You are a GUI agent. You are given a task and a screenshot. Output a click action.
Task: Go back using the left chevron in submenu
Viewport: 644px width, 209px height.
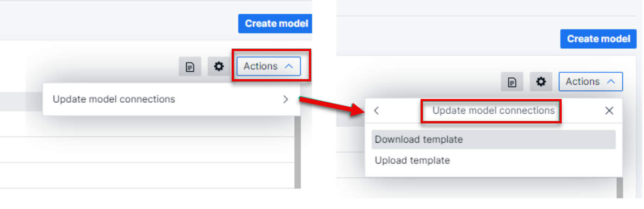(x=376, y=110)
